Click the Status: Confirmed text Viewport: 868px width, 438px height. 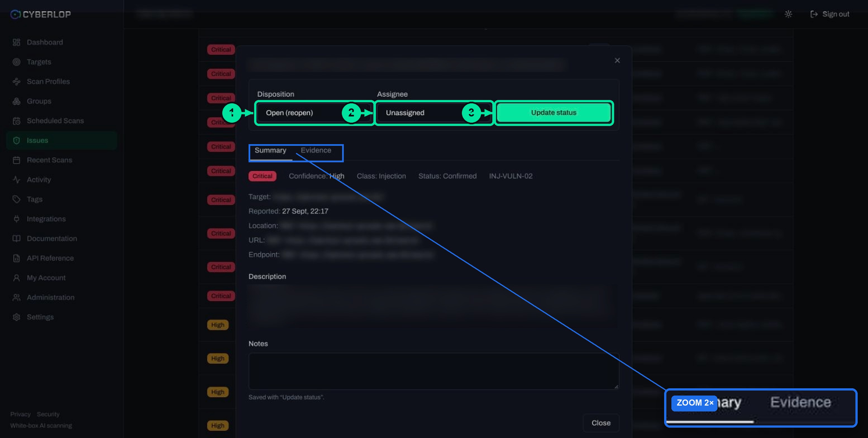pos(447,176)
